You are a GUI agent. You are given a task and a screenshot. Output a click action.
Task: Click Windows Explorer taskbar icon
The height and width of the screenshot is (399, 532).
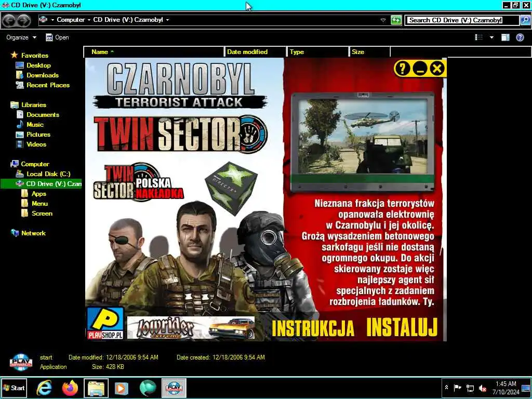(96, 388)
